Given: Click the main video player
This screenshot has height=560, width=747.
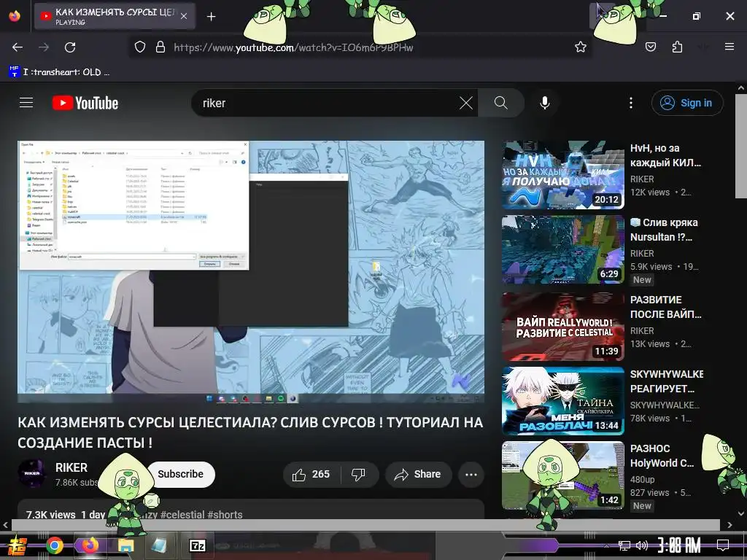Looking at the screenshot, I should pyautogui.click(x=251, y=271).
